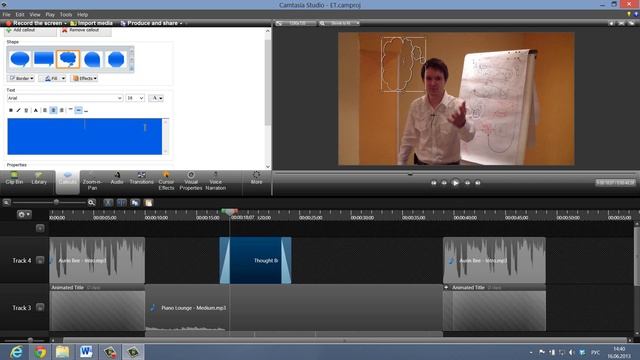
Task: Click the Add callout button
Action: coord(30,31)
